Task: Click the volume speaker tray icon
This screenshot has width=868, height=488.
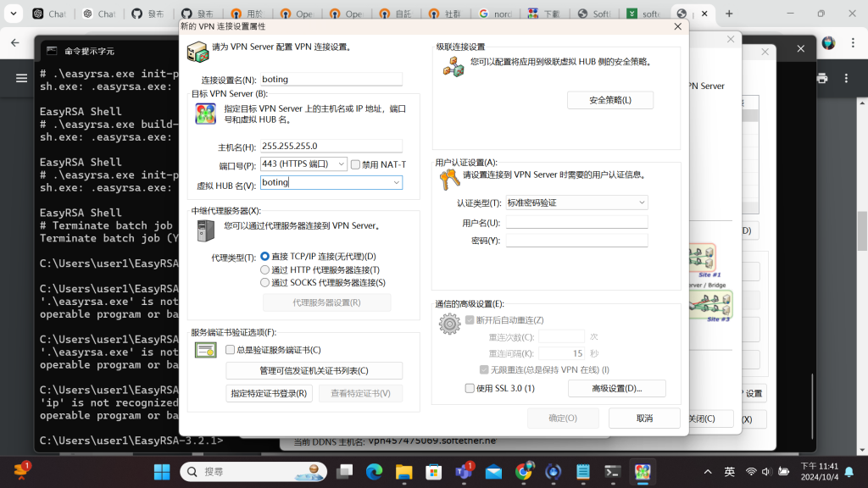Action: (766, 472)
